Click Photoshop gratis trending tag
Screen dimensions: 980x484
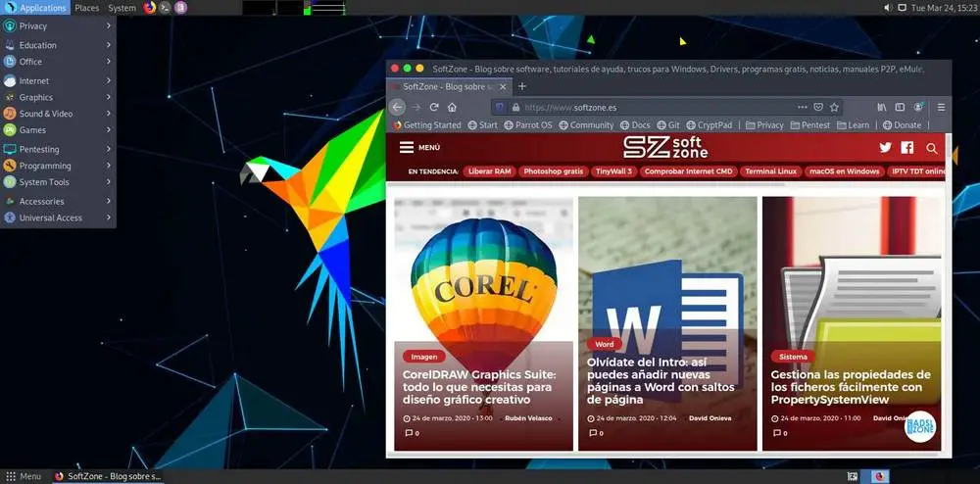pyautogui.click(x=553, y=171)
